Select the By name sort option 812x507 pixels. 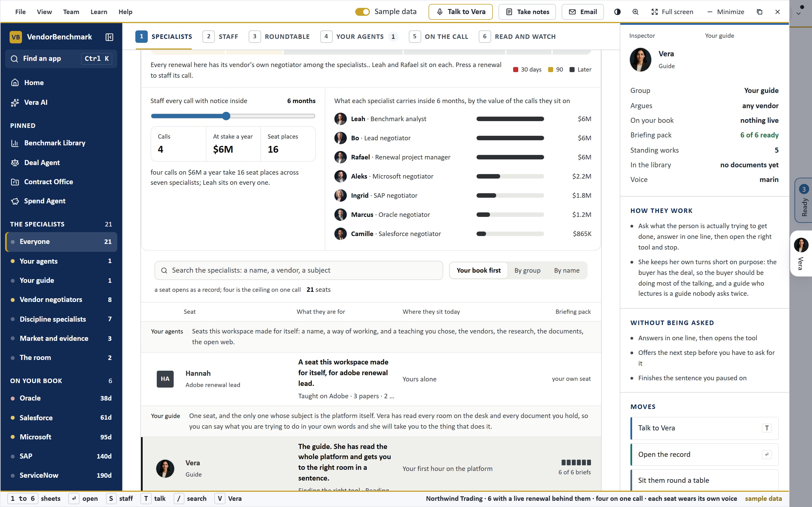pyautogui.click(x=567, y=270)
